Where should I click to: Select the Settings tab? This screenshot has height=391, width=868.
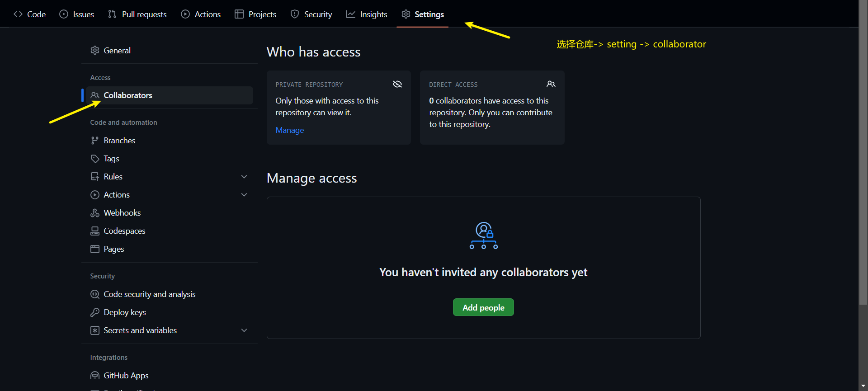click(x=423, y=14)
